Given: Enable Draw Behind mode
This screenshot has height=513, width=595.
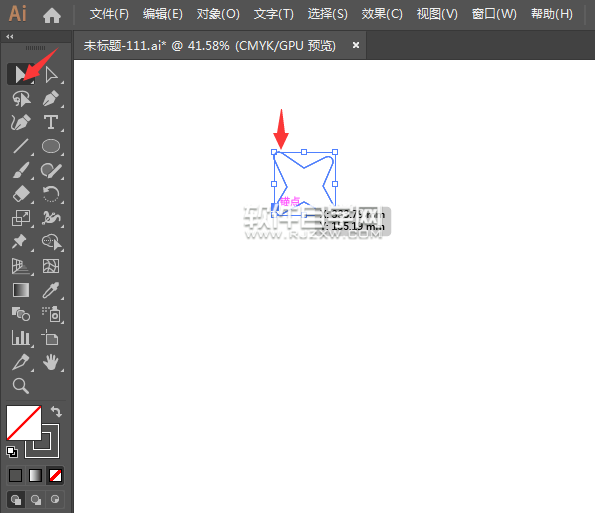Looking at the screenshot, I should click(x=36, y=499).
